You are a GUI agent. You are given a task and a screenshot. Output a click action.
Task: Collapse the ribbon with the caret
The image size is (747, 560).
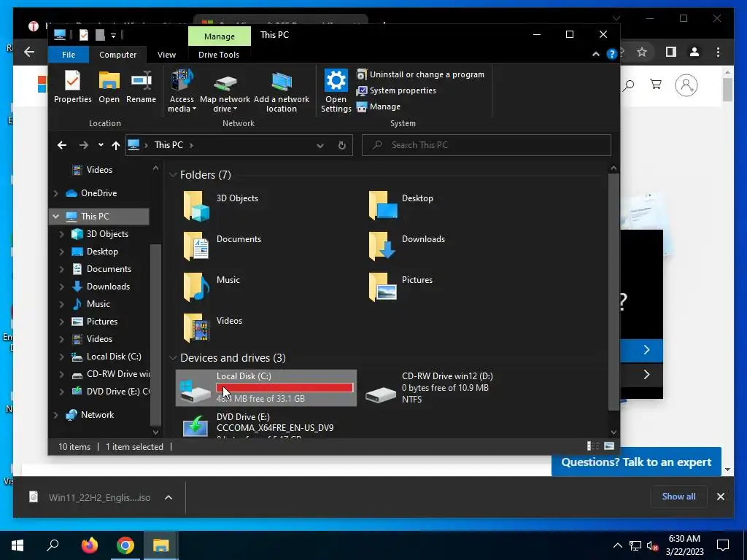(595, 54)
